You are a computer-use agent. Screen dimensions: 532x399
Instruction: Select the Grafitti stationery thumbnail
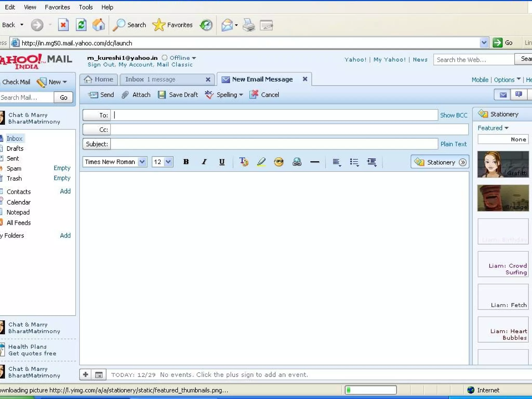click(503, 164)
